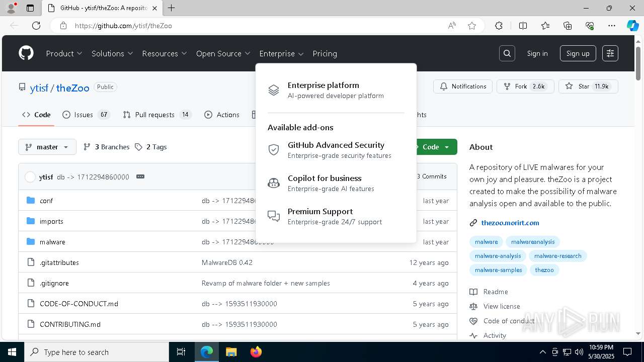Viewport: 644px width, 362px height.
Task: Switch to the Code tab
Action: click(36, 115)
